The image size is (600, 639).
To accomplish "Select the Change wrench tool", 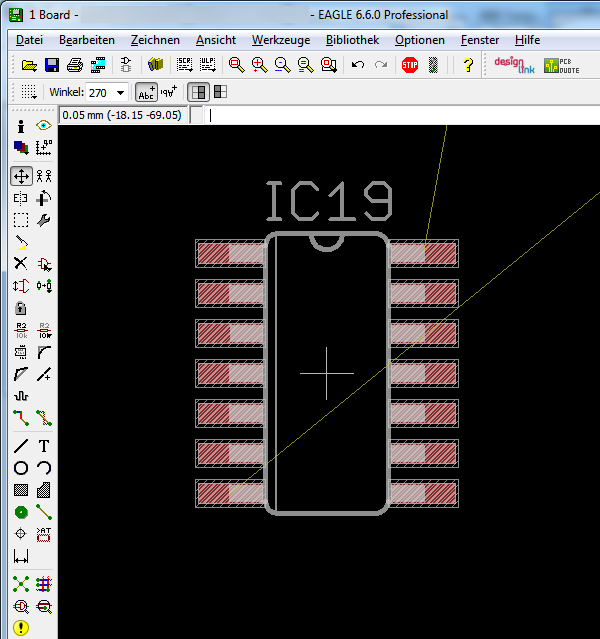I will tap(44, 220).
